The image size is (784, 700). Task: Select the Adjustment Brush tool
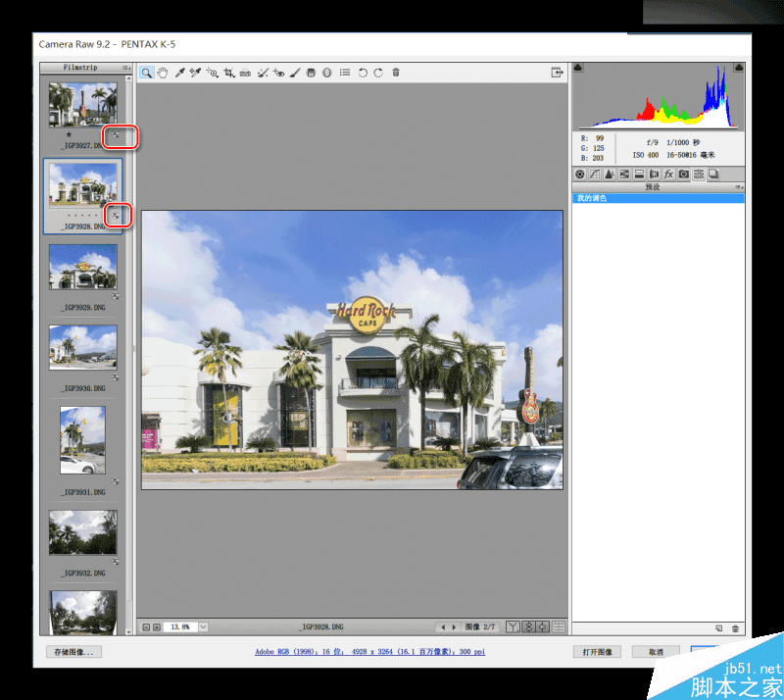295,74
